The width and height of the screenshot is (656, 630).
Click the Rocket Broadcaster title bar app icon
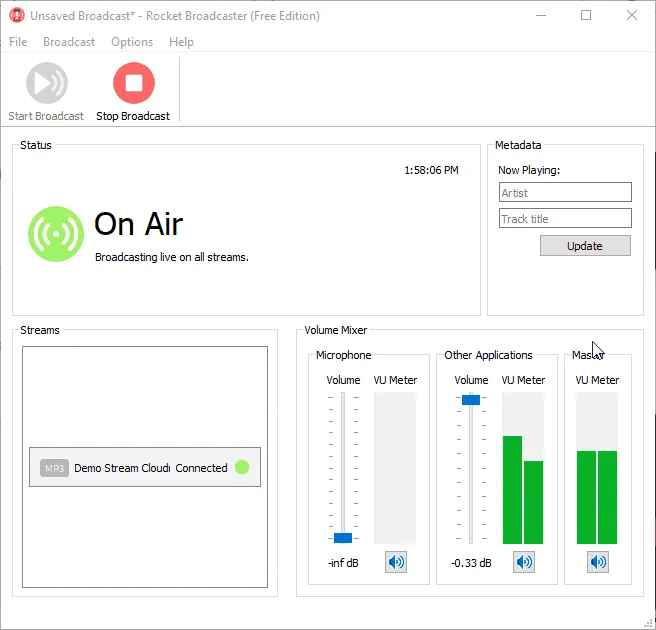coord(16,15)
